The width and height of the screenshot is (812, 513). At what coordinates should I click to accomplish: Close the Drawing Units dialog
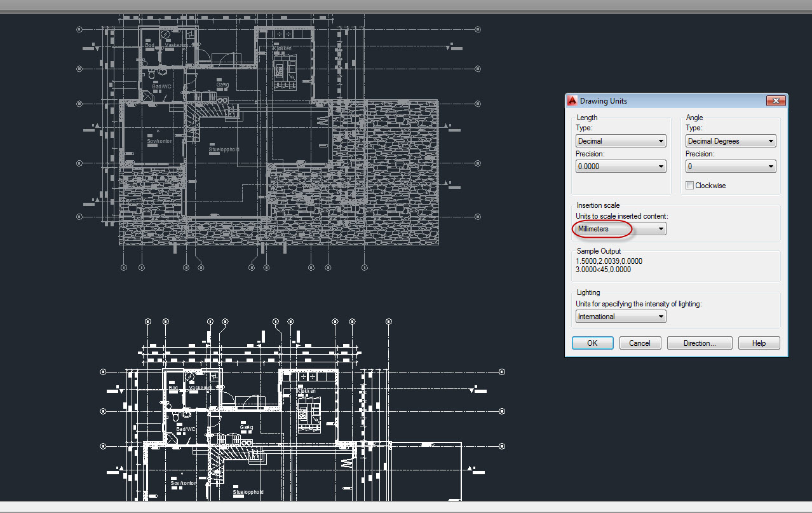point(776,101)
